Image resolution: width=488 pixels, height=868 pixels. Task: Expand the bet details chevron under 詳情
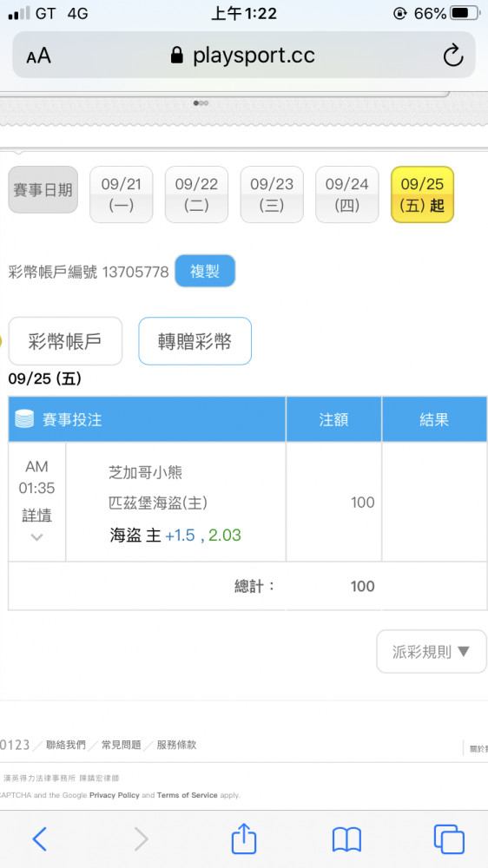[37, 536]
